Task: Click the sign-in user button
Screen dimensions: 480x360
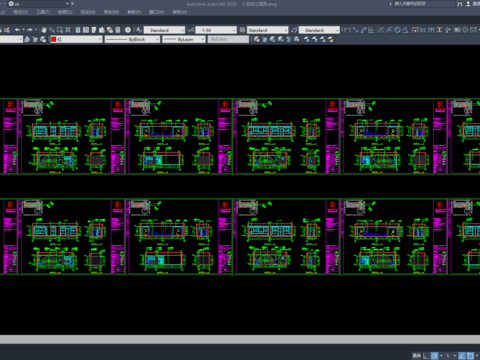Action: 468,4
